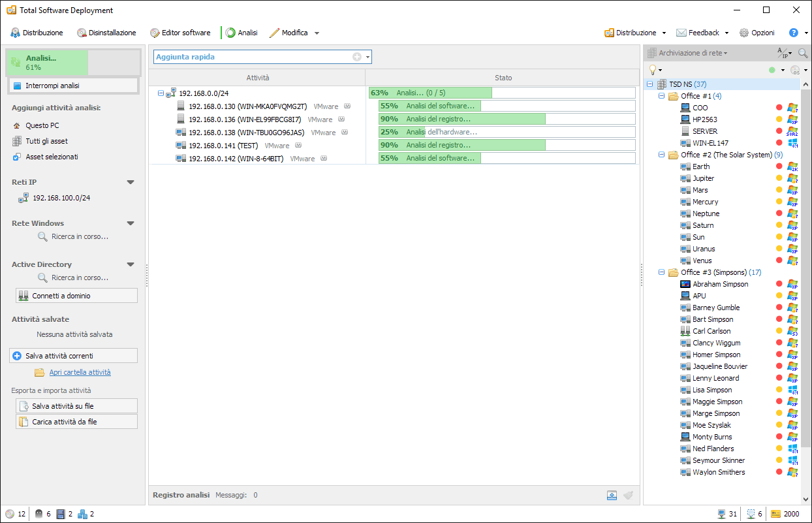Click the clear log eraser icon

coord(628,495)
